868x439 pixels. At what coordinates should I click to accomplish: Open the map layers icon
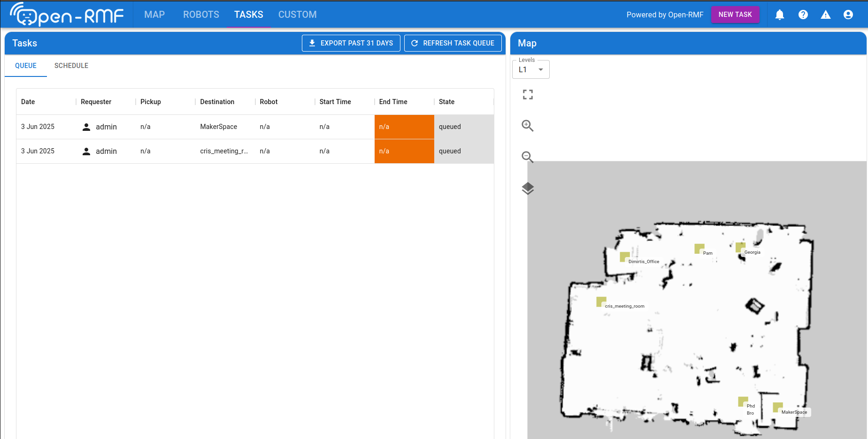click(528, 188)
